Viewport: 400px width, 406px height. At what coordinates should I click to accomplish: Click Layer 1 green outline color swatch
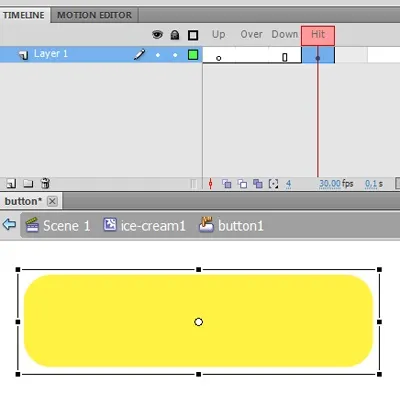click(193, 55)
